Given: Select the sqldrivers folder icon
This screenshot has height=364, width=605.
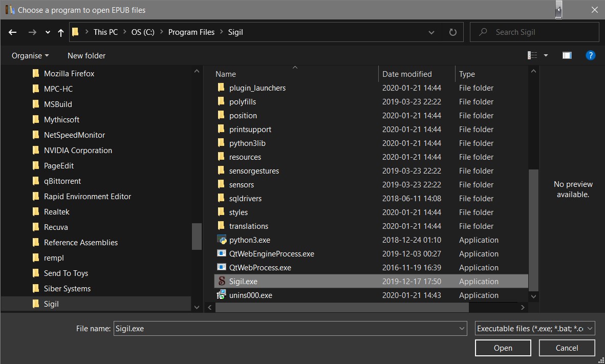Looking at the screenshot, I should (x=221, y=199).
